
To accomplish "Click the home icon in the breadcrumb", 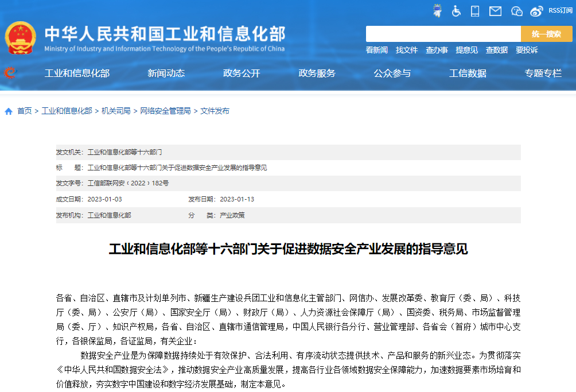I will [8, 111].
